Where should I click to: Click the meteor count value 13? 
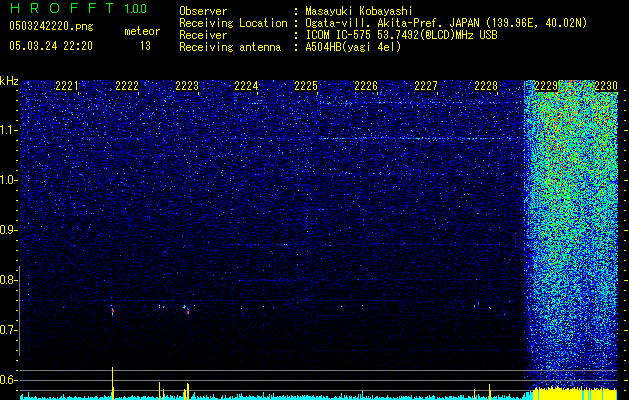point(145,46)
